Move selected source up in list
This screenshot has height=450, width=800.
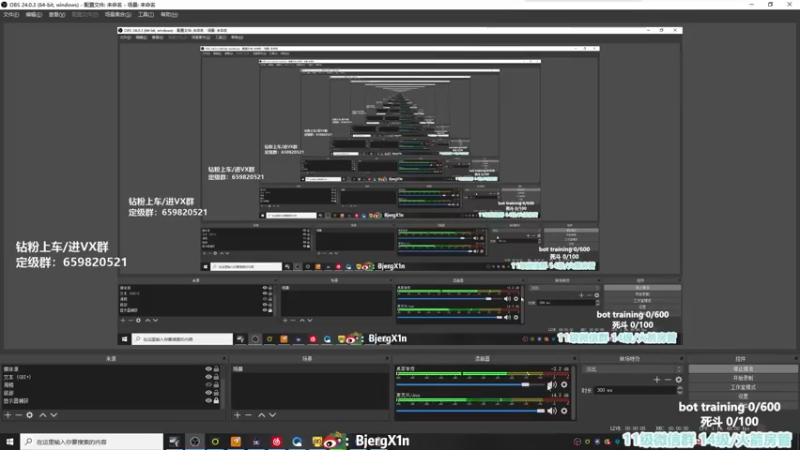(x=43, y=415)
